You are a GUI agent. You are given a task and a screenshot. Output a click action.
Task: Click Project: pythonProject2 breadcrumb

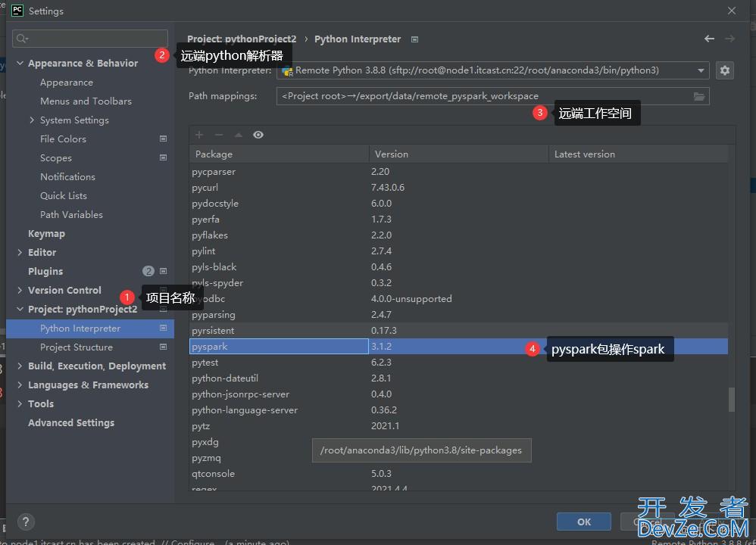(242, 39)
